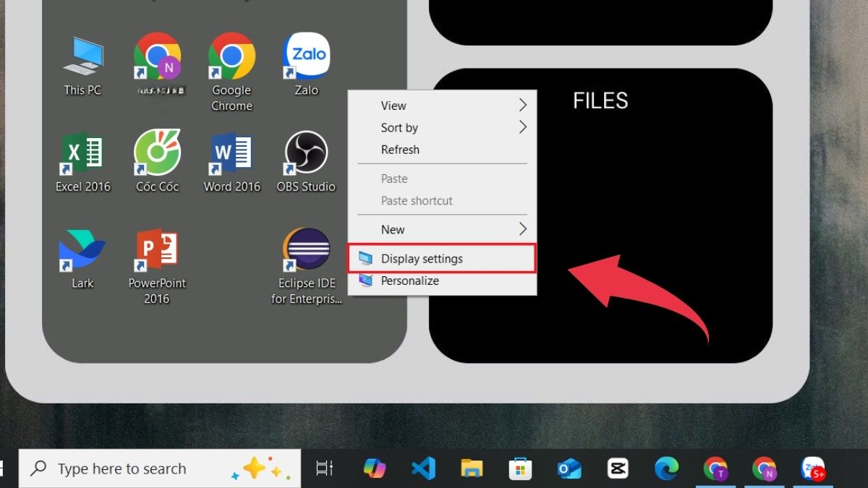Click the Type here to search box
Screen dimensions: 868x488
[x=160, y=468]
